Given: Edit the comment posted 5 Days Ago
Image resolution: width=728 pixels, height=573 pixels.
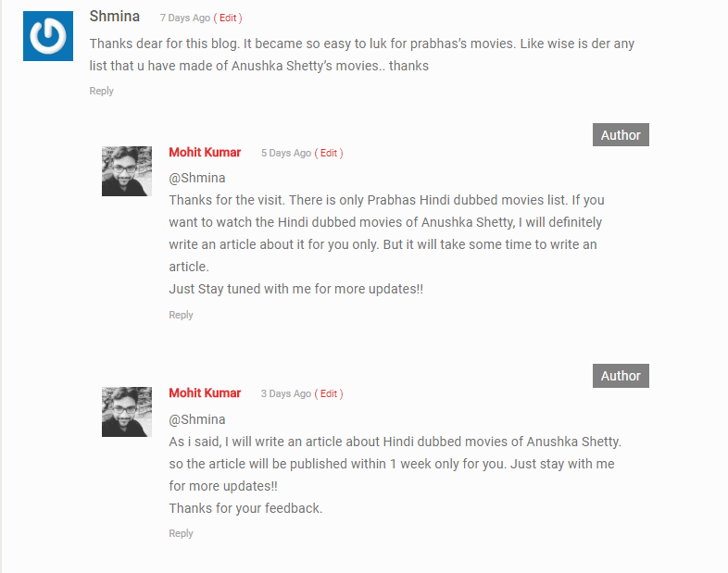Looking at the screenshot, I should (x=329, y=153).
